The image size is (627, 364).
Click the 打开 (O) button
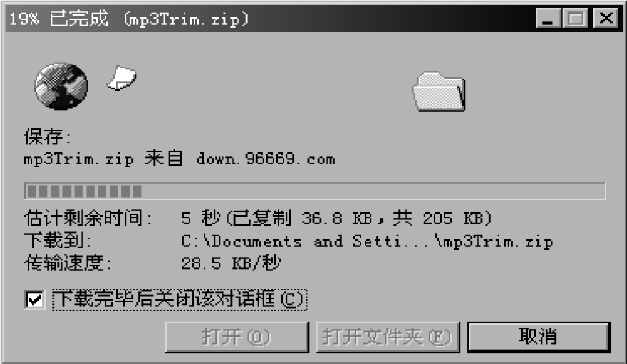click(x=236, y=337)
